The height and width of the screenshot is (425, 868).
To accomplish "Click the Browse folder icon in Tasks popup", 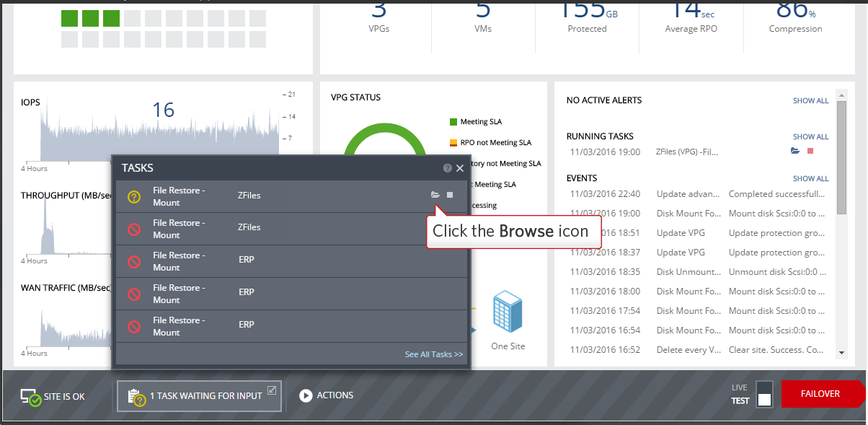I will click(435, 195).
